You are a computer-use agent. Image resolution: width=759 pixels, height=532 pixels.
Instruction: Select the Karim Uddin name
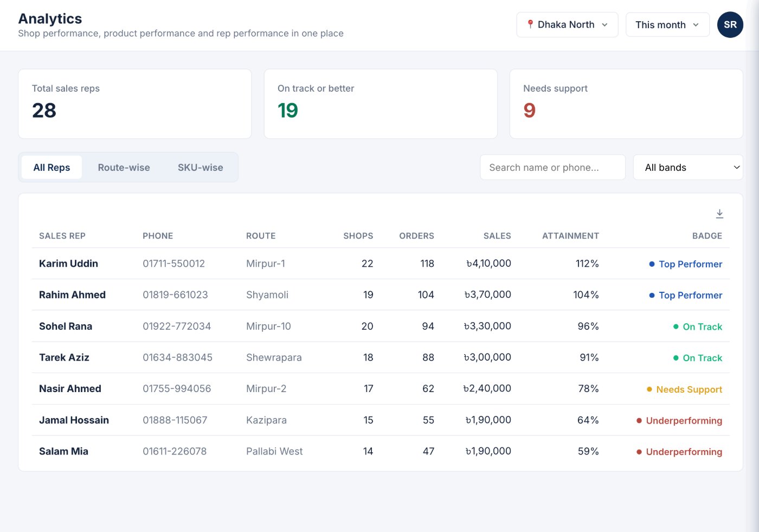68,264
